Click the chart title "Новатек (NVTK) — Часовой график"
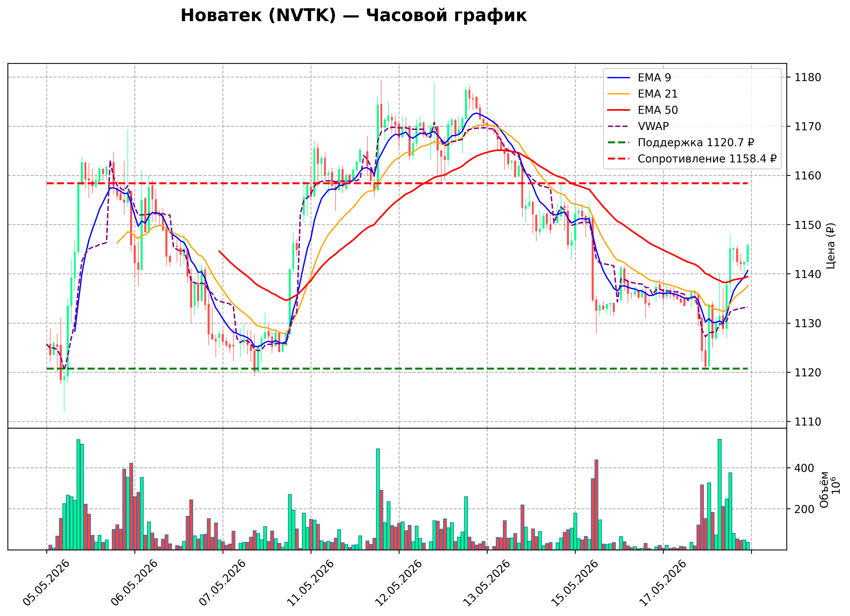Viewport: 850px width, 616px height. pos(353,16)
